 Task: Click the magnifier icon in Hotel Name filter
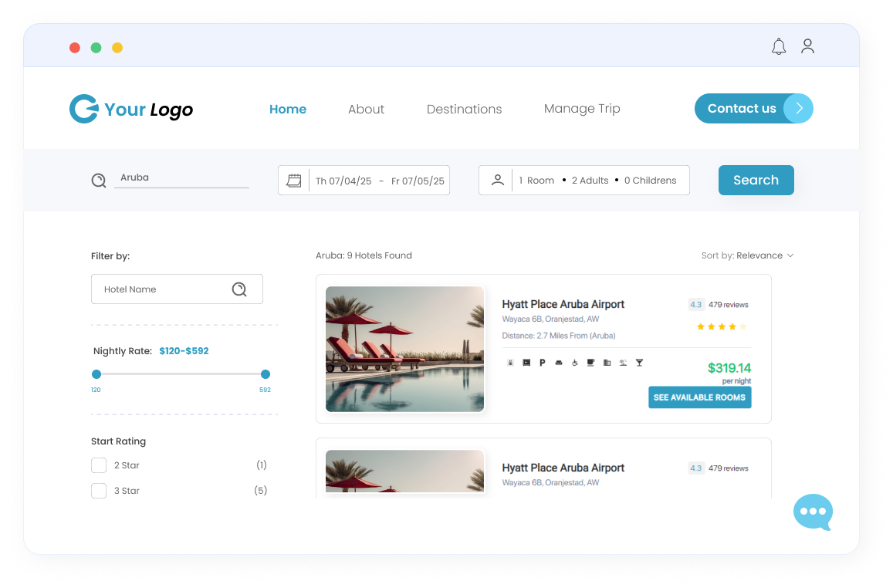[x=239, y=289]
